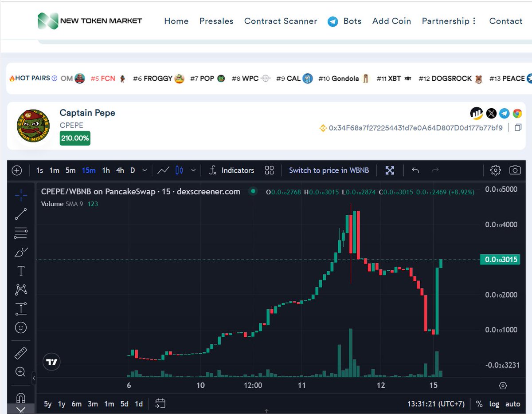Copy the contract address icon
This screenshot has height=414, width=532.
[517, 128]
